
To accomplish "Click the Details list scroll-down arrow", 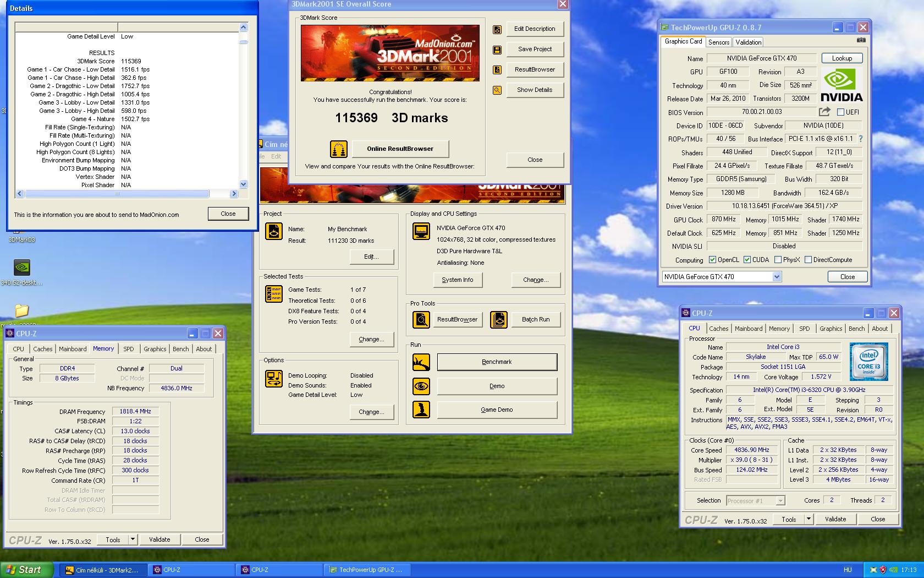I will click(x=244, y=184).
